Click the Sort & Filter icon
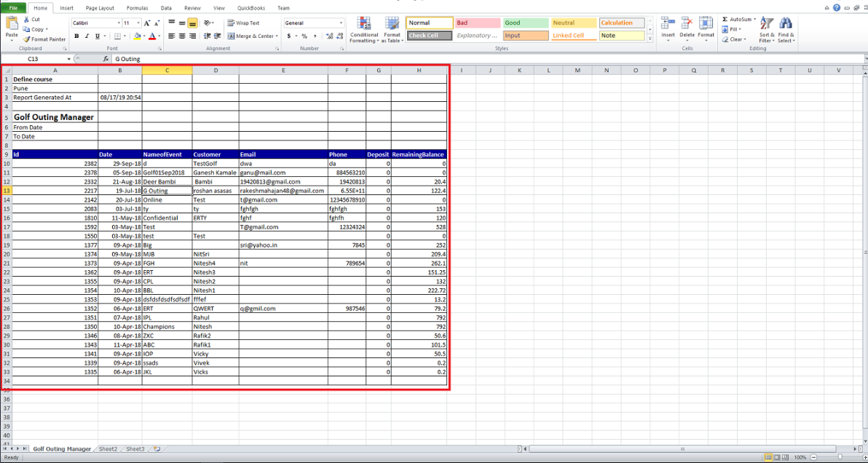This screenshot has height=463, width=868. pos(767,29)
